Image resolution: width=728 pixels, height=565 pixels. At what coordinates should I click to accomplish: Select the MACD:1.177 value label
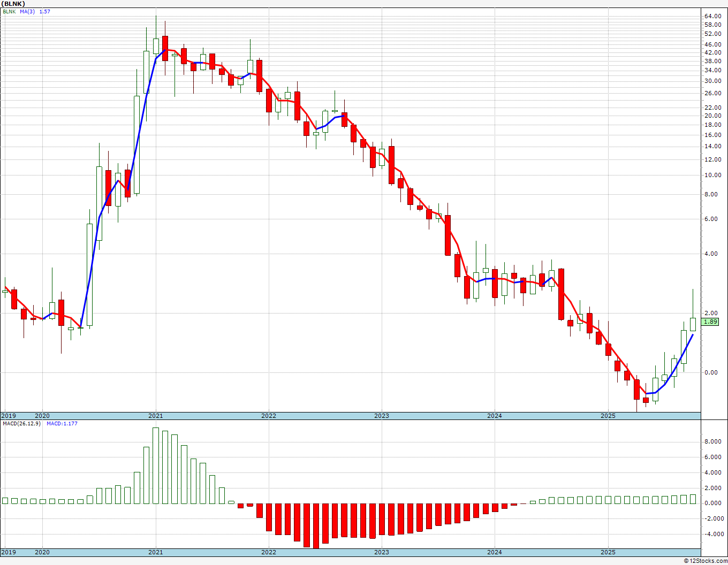pyautogui.click(x=62, y=424)
